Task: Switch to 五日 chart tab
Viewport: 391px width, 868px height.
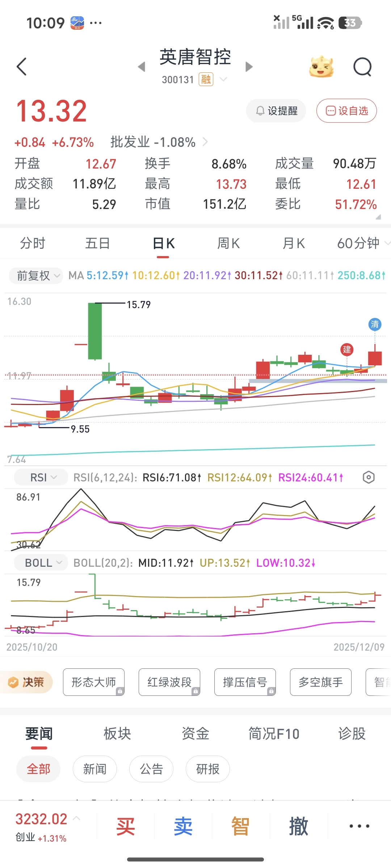Action: (98, 243)
